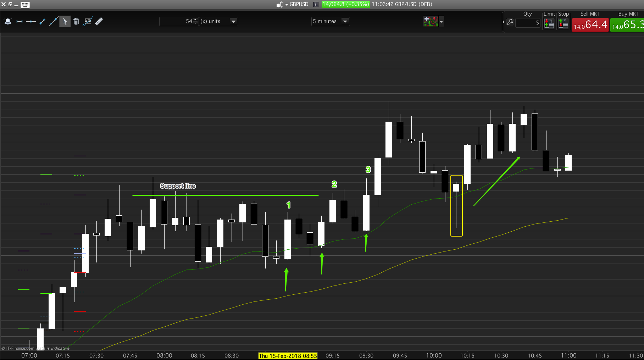Open the on-screen keyboard icon in the title bar
This screenshot has width=644, height=360.
click(25, 5)
